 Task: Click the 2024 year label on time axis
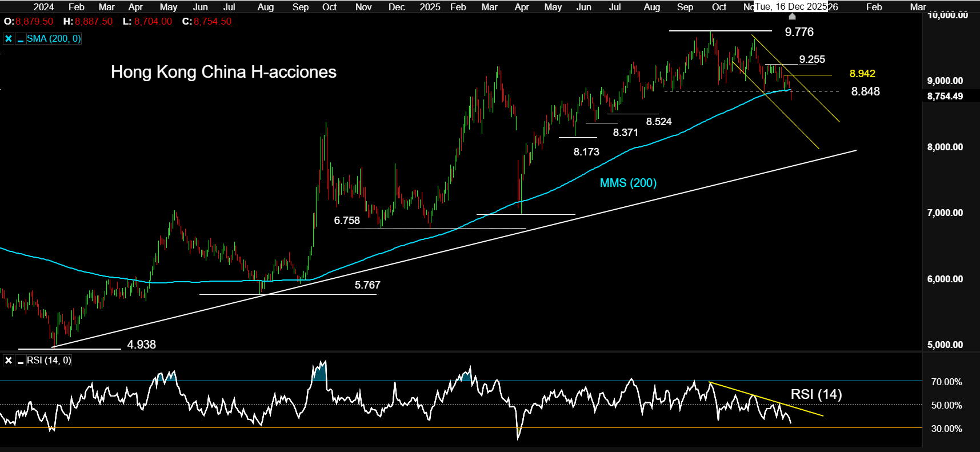pos(43,7)
